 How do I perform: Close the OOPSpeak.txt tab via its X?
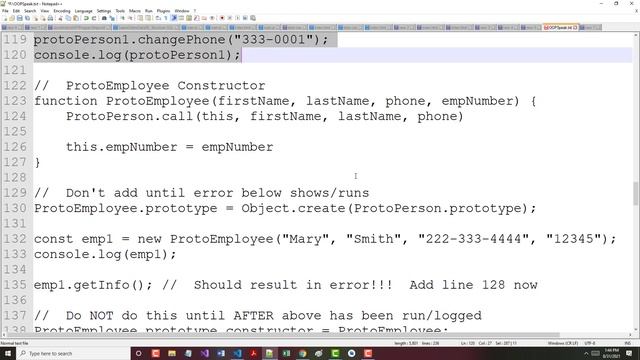tap(576, 27)
